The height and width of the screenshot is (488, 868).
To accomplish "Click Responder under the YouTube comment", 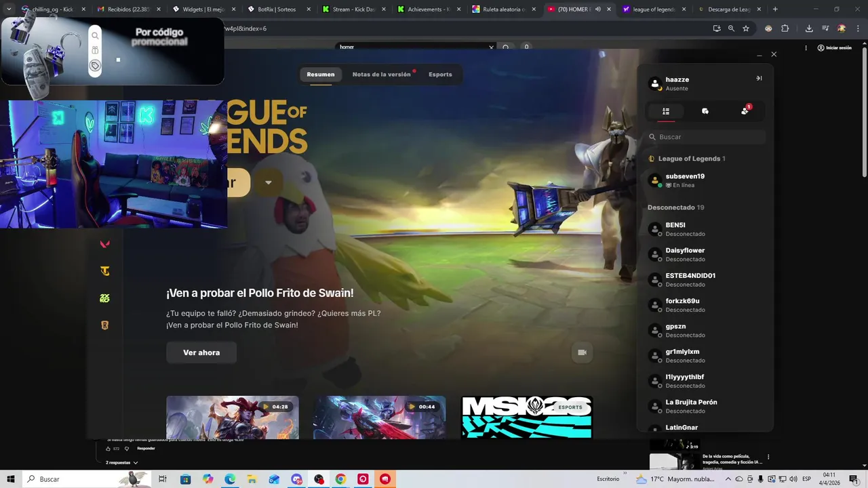I will 146,449.
